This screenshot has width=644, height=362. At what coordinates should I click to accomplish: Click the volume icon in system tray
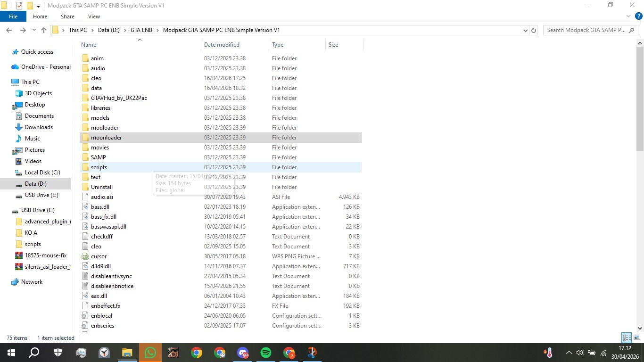click(x=580, y=353)
